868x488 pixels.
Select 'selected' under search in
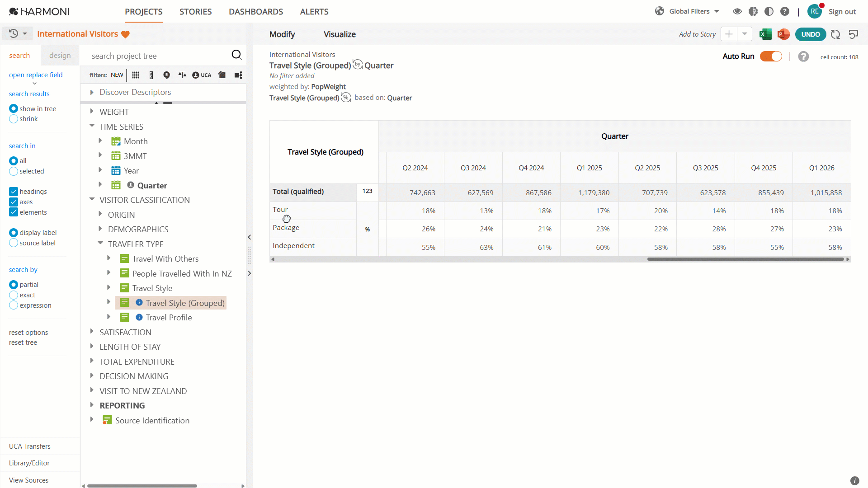tap(14, 171)
